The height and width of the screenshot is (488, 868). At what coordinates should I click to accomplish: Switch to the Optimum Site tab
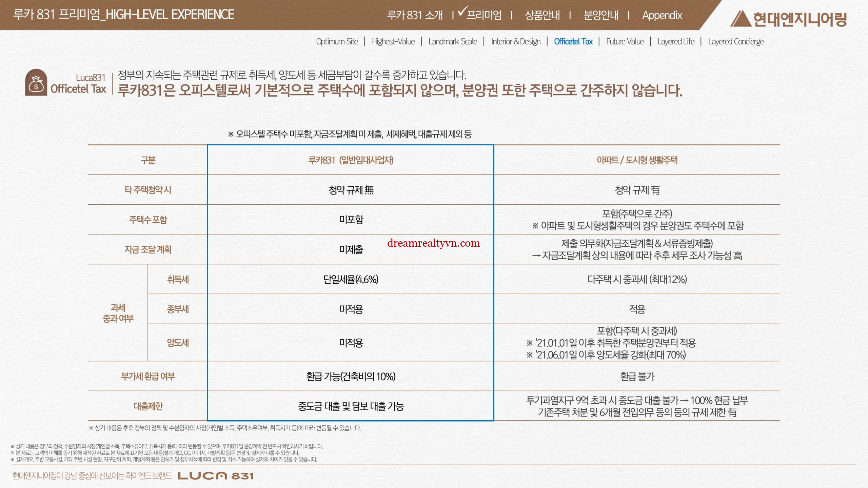pyautogui.click(x=337, y=42)
